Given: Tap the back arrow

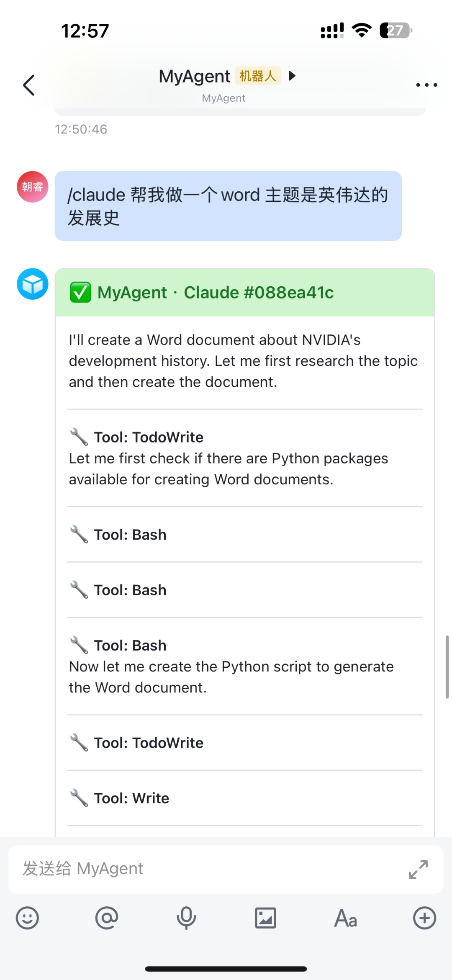Looking at the screenshot, I should (x=29, y=85).
